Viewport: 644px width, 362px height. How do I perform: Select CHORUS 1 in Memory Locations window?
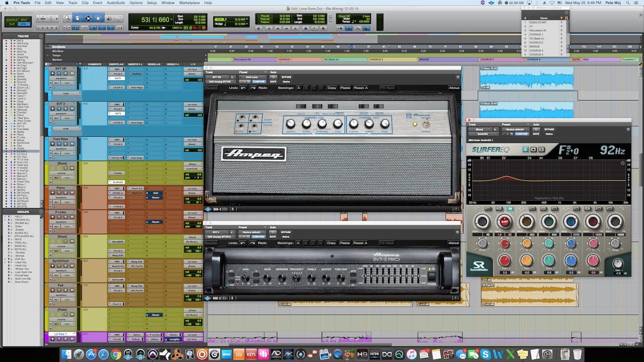pos(537,34)
